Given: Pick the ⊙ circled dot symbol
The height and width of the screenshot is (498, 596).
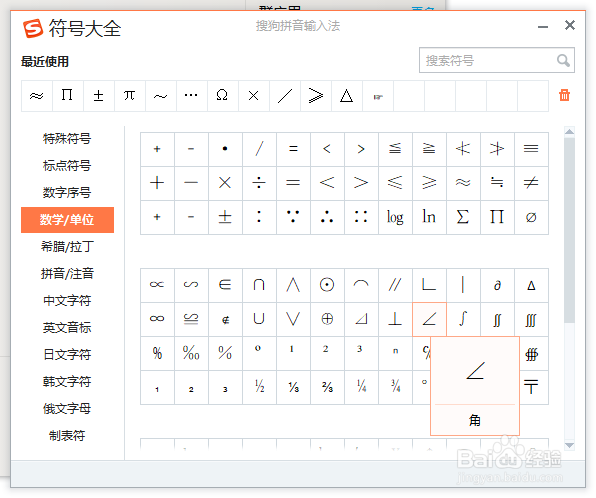Looking at the screenshot, I should [327, 285].
